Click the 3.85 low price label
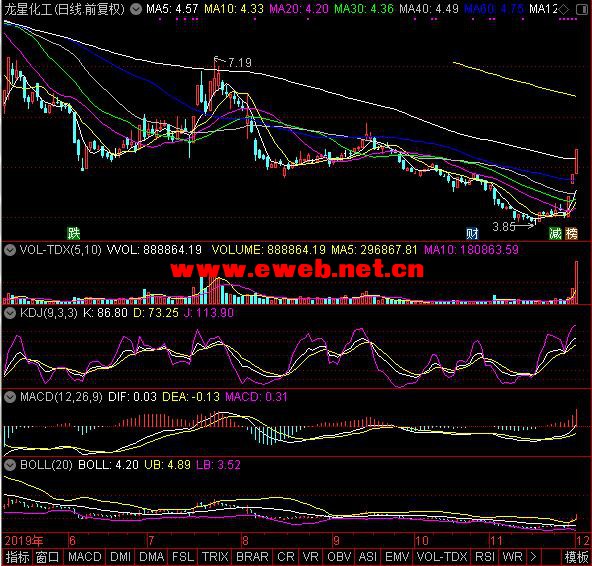592x566 pixels. point(504,227)
